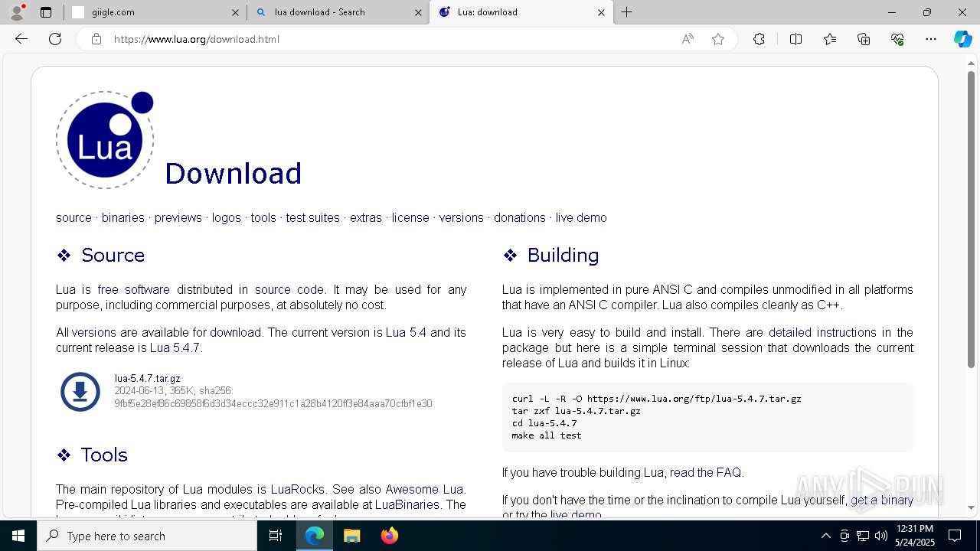Open the binaries navigation link

[123, 217]
